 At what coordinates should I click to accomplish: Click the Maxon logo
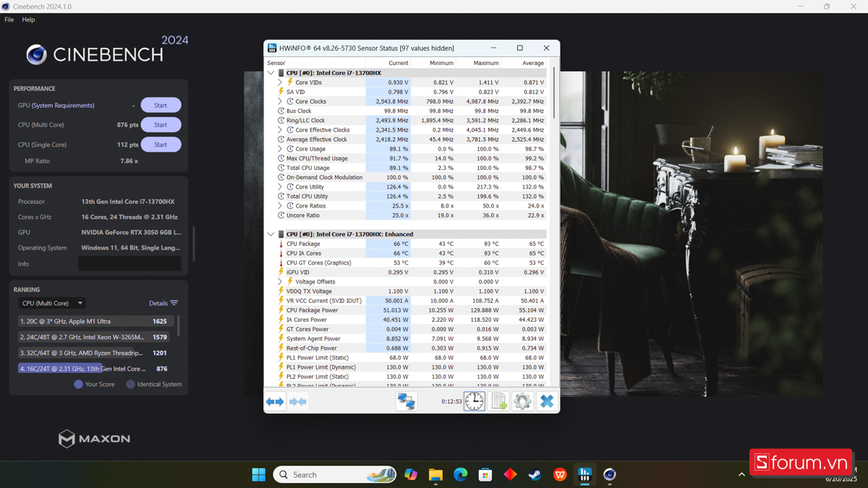click(95, 438)
